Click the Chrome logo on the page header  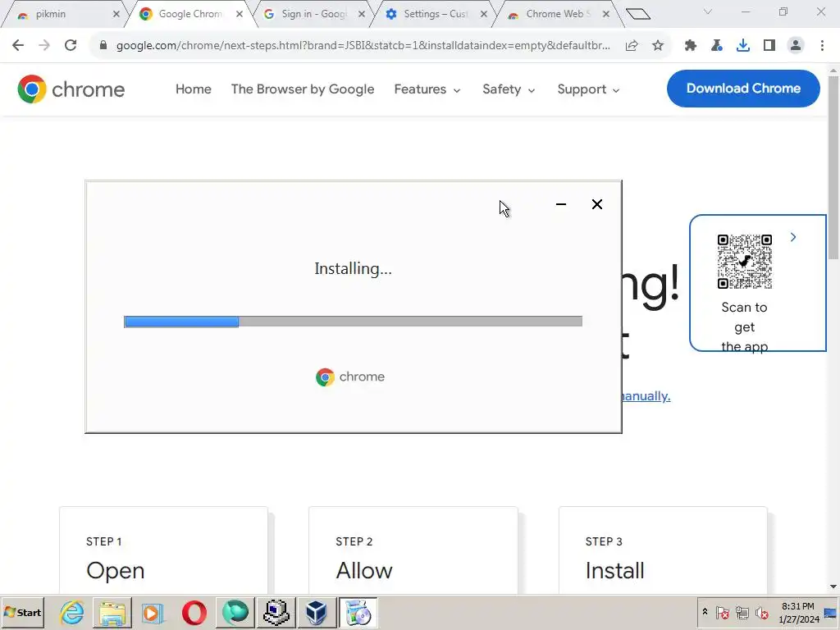pos(71,89)
